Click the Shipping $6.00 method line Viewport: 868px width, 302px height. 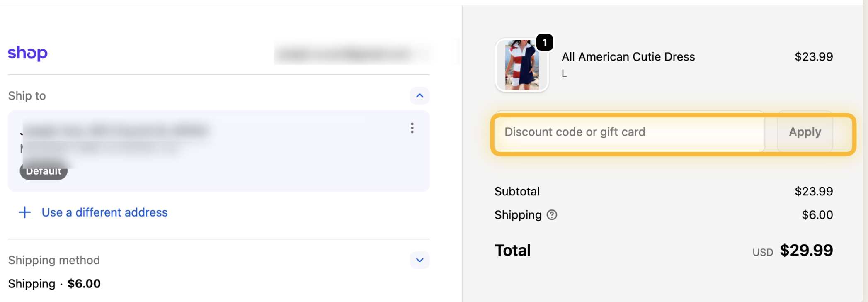[54, 284]
